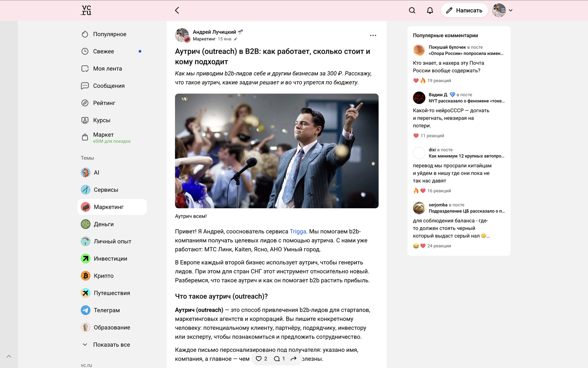The width and height of the screenshot is (588, 368).
Task: Select the Крипто bitcoin icon
Action: coord(86,276)
